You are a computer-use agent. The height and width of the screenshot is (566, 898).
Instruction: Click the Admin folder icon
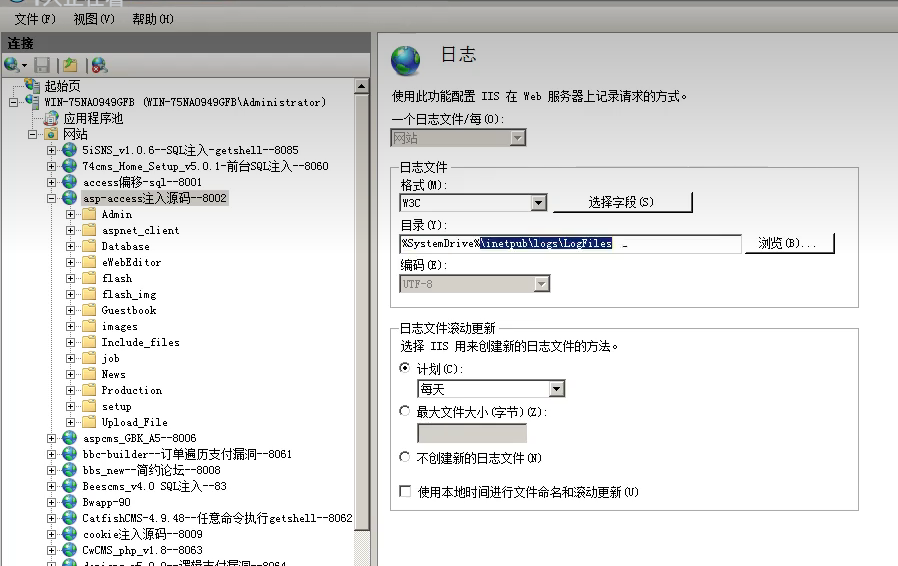tap(89, 214)
